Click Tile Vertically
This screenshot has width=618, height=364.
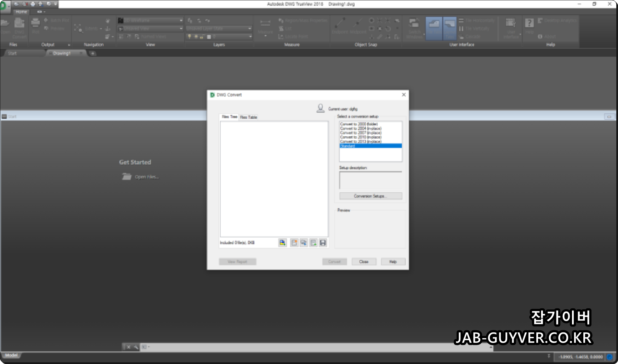click(x=474, y=29)
